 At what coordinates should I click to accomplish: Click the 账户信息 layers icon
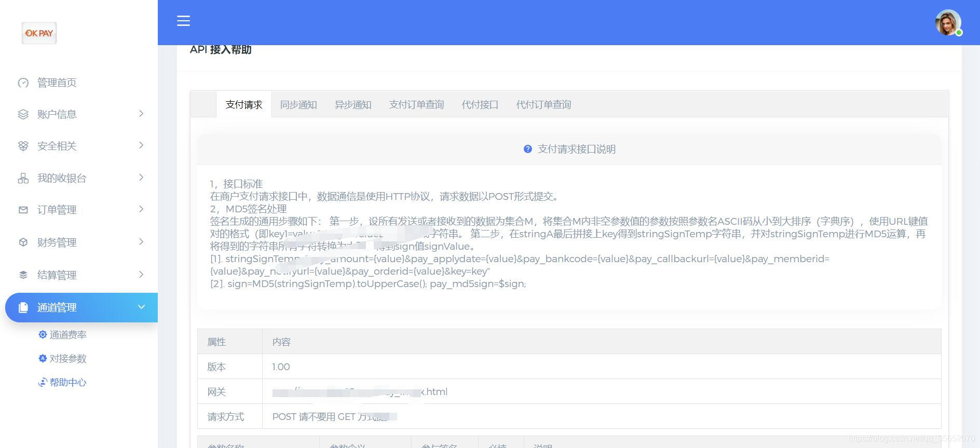(x=23, y=114)
